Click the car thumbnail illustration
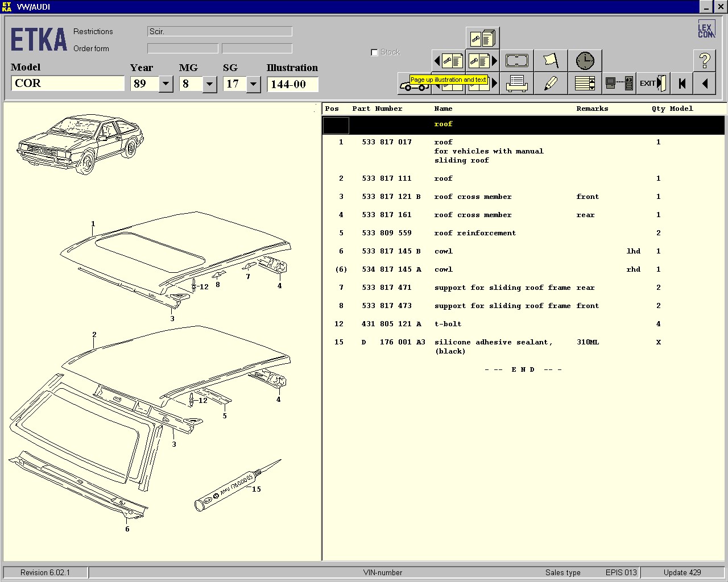 (80, 143)
